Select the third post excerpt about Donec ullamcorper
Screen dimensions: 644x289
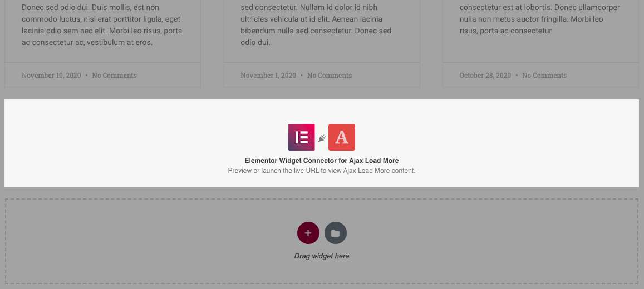[540, 19]
